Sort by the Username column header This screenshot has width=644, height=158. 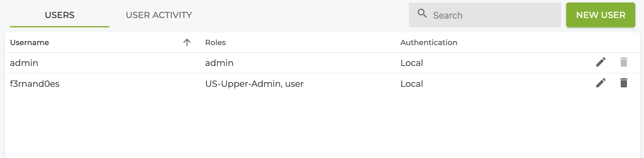[x=29, y=43]
